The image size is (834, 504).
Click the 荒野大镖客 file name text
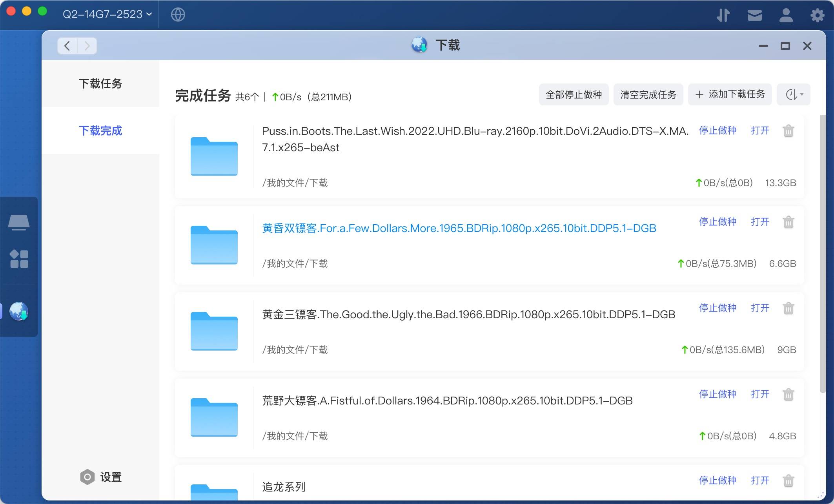pyautogui.click(x=447, y=401)
